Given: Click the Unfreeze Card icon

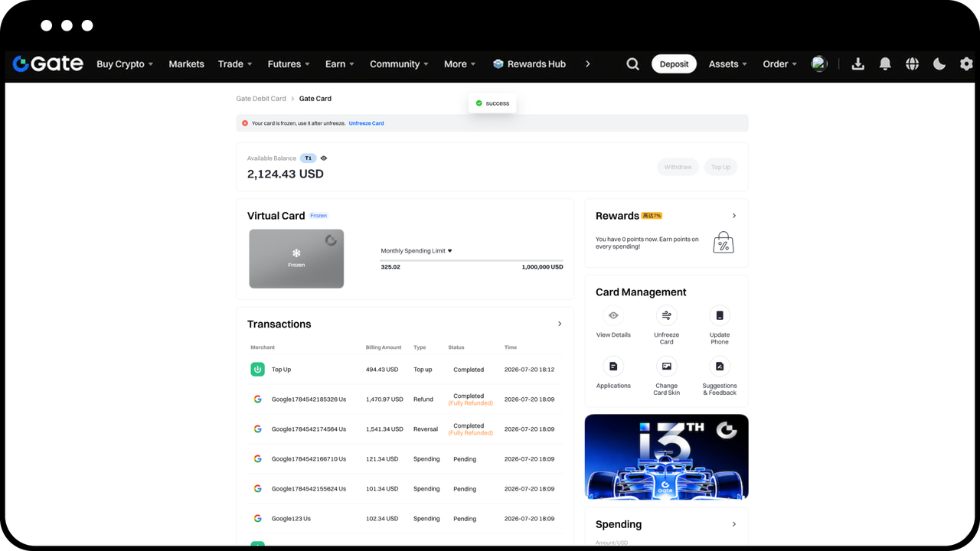Looking at the screenshot, I should (x=666, y=315).
